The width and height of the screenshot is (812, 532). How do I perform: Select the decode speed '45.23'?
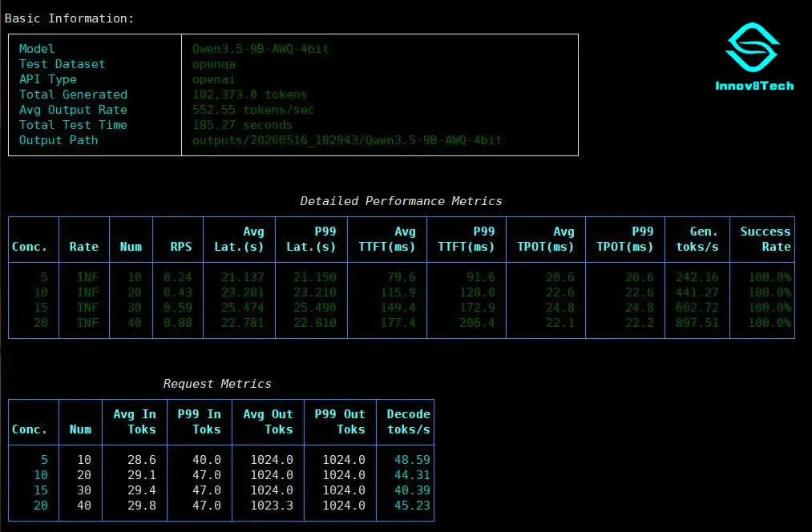point(412,506)
